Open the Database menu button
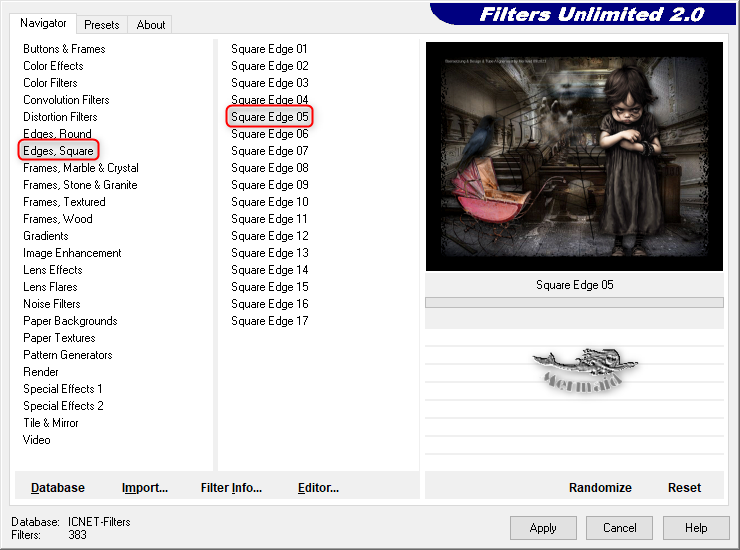This screenshot has height=550, width=740. [58, 488]
